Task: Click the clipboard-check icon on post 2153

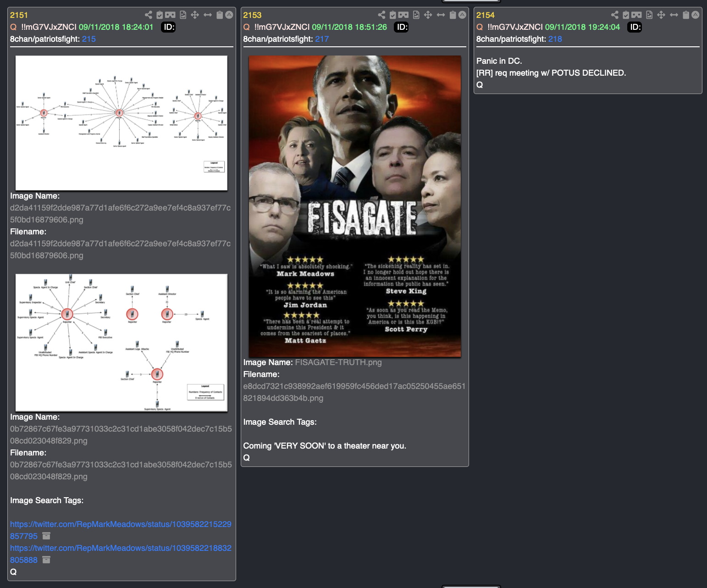Action: (x=393, y=15)
